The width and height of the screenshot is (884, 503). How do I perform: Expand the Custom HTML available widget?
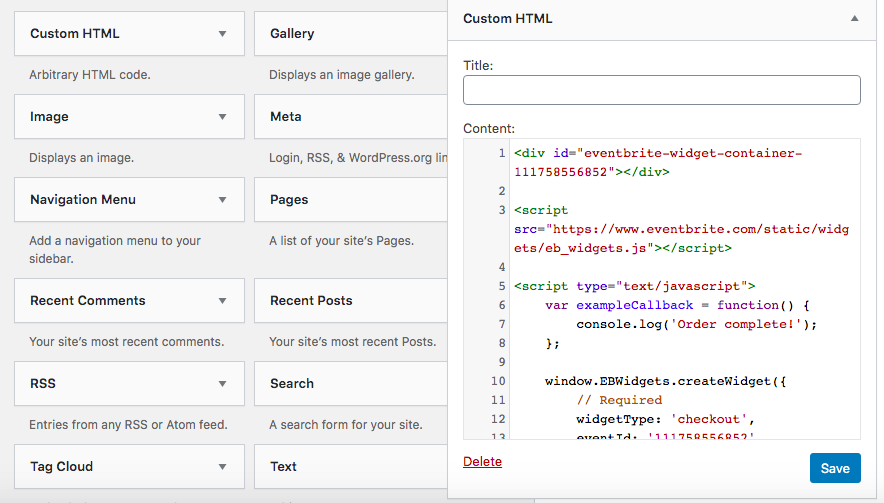click(222, 34)
